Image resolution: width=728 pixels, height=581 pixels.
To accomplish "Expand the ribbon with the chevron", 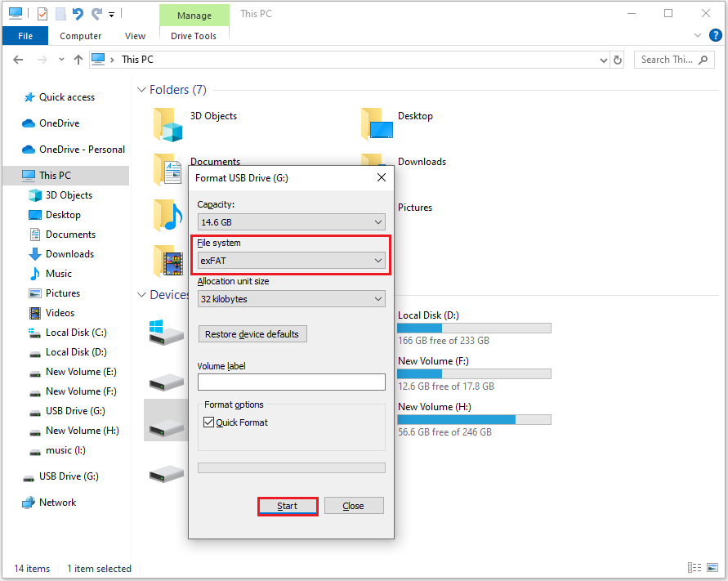I will click(x=697, y=35).
